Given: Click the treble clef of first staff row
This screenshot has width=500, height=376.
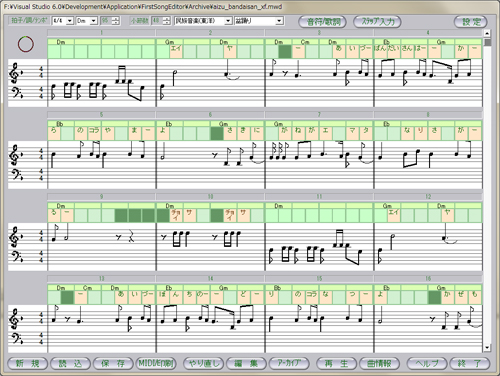Looking at the screenshot, I should [15, 73].
